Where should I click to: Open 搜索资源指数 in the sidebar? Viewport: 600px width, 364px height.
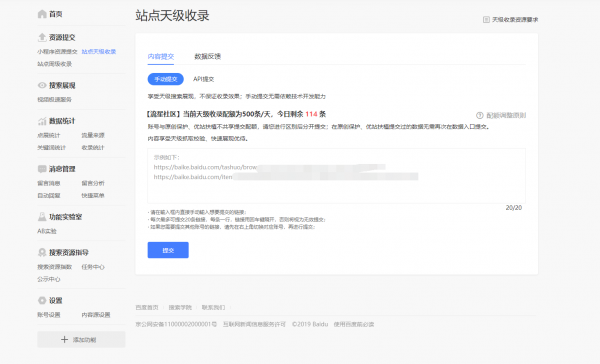coord(54,267)
